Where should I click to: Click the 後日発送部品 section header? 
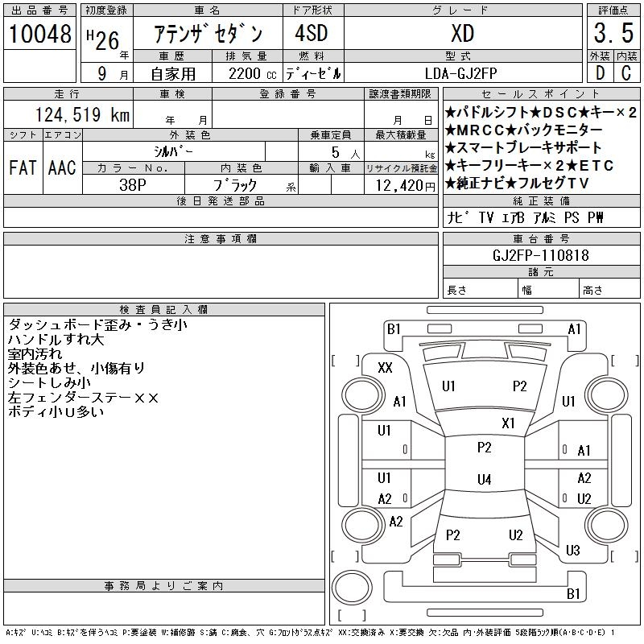click(221, 200)
